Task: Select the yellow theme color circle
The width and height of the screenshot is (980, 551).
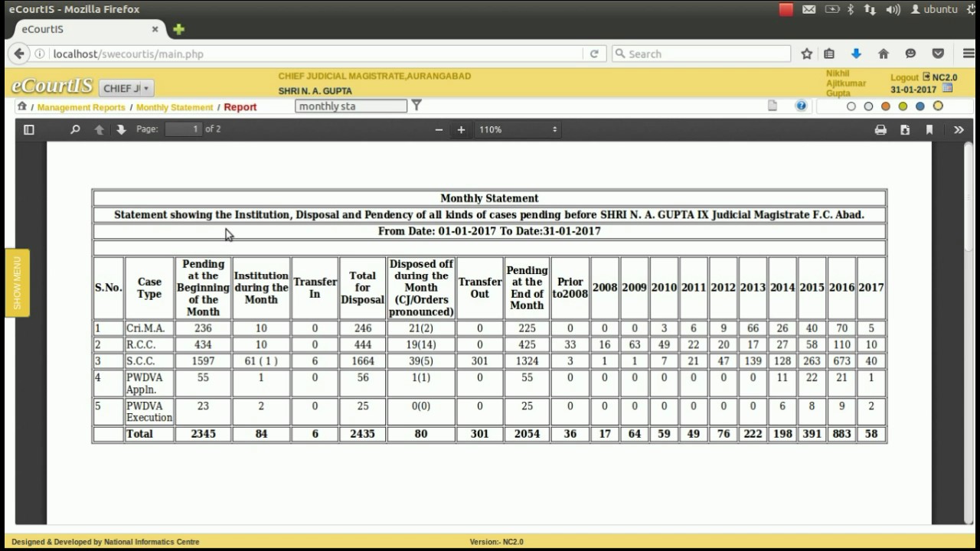Action: pyautogui.click(x=938, y=106)
